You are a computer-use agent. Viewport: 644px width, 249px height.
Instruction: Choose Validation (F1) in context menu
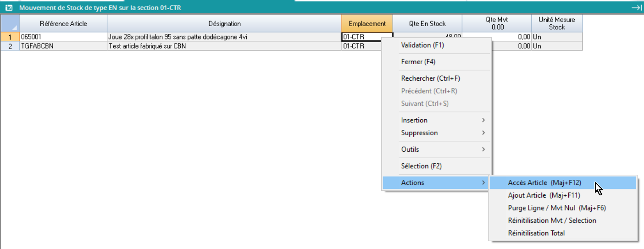pos(422,45)
